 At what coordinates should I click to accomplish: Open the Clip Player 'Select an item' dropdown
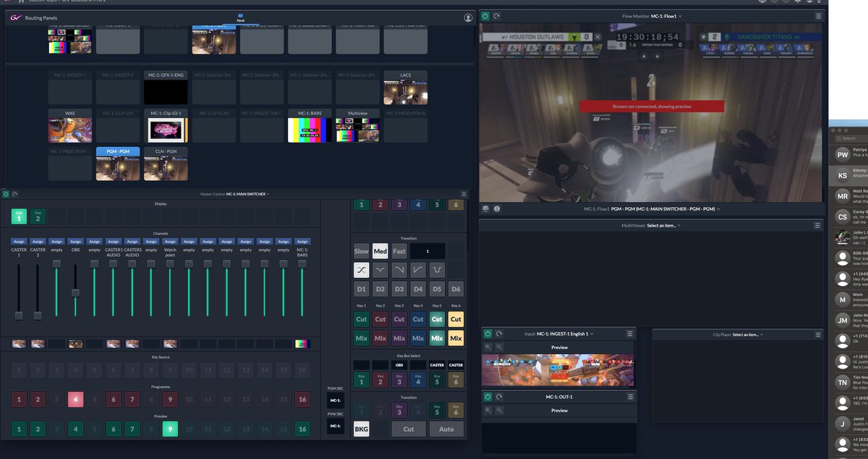pyautogui.click(x=748, y=334)
